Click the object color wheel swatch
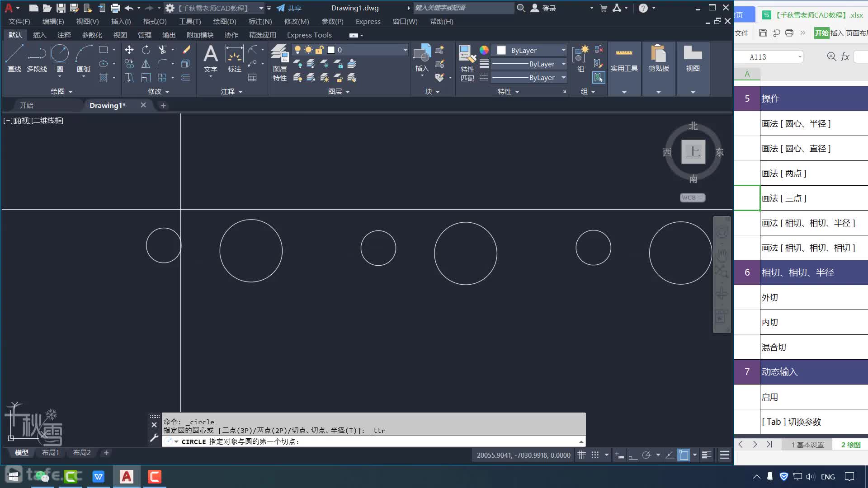Viewport: 868px width, 488px height. [484, 50]
